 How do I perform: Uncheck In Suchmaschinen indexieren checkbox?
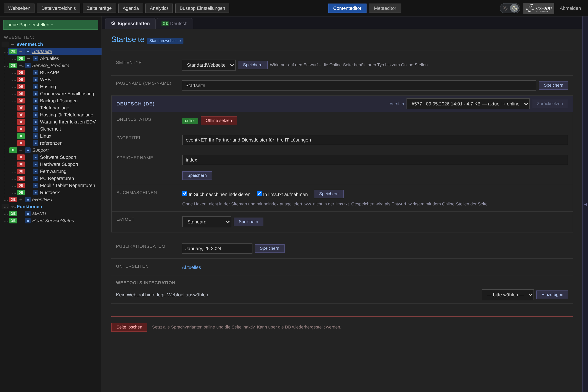point(185,193)
